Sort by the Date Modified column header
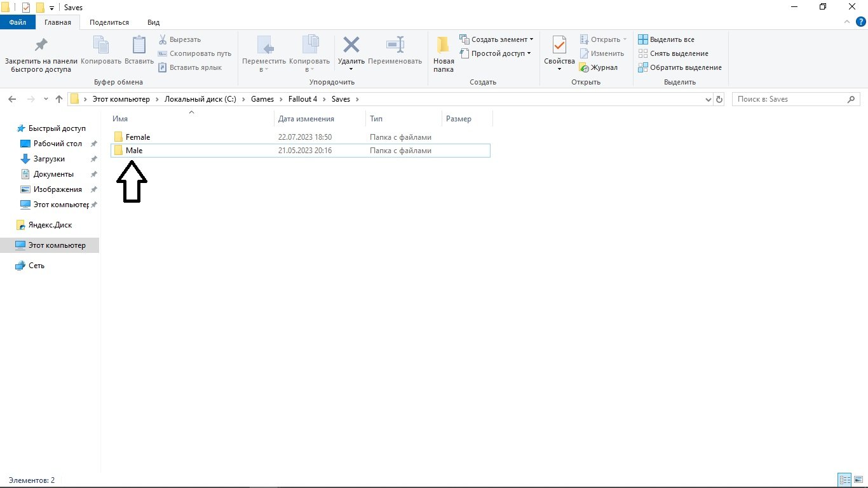This screenshot has height=488, width=868. [x=306, y=119]
